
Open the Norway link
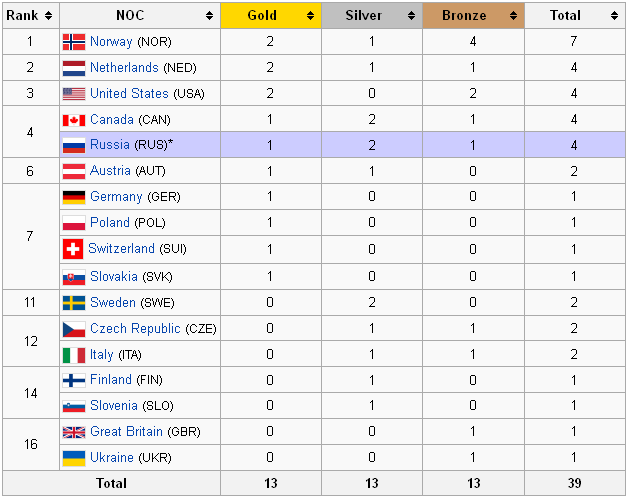(111, 42)
